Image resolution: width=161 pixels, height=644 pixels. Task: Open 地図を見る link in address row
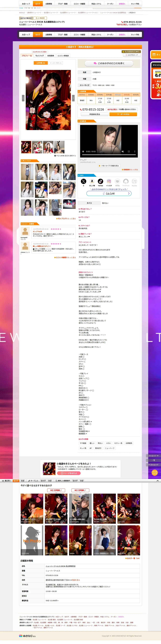click(76, 580)
